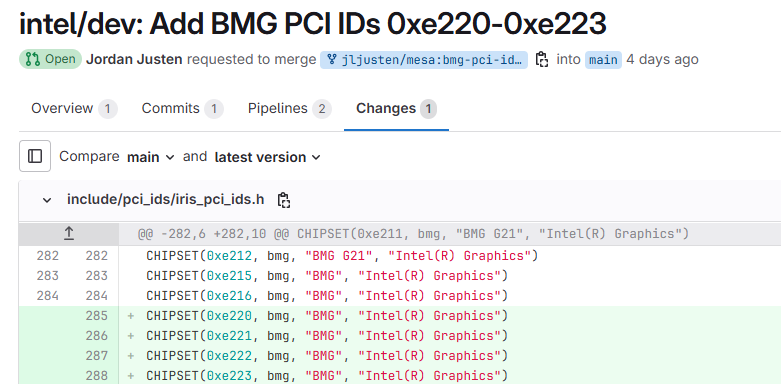
Task: Click new line number 285 in the diff
Action: point(97,316)
